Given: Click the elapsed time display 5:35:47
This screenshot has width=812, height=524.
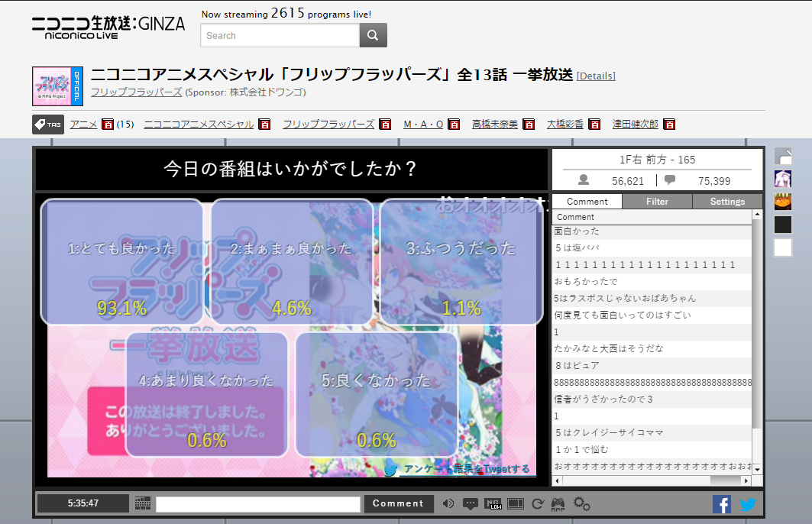Looking at the screenshot, I should pyautogui.click(x=82, y=503).
